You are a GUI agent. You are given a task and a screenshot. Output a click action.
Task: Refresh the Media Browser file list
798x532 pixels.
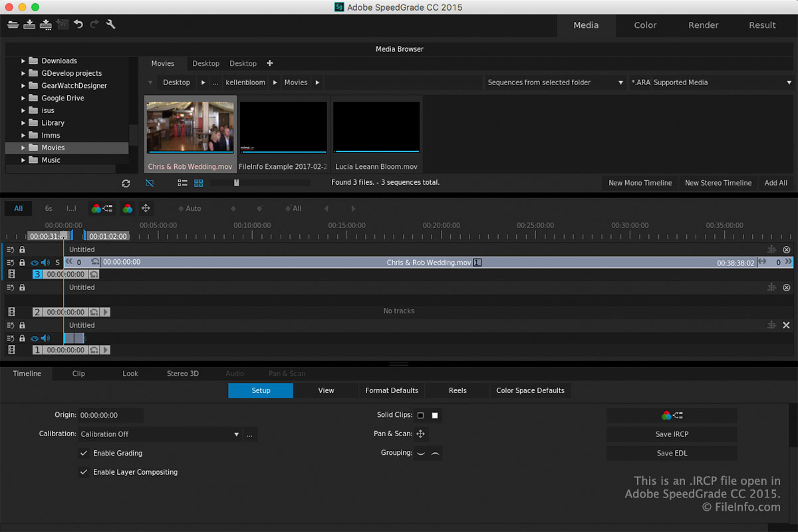click(126, 183)
